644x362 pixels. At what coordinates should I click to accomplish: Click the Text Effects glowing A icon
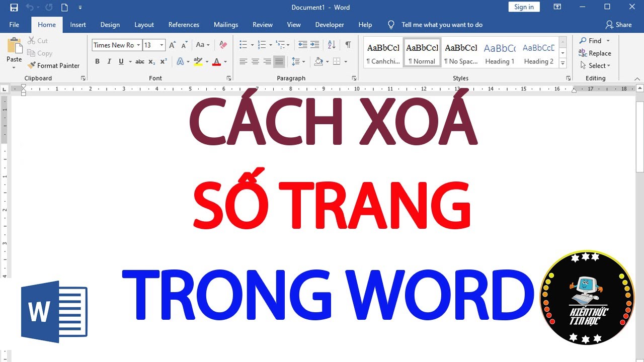click(x=180, y=62)
